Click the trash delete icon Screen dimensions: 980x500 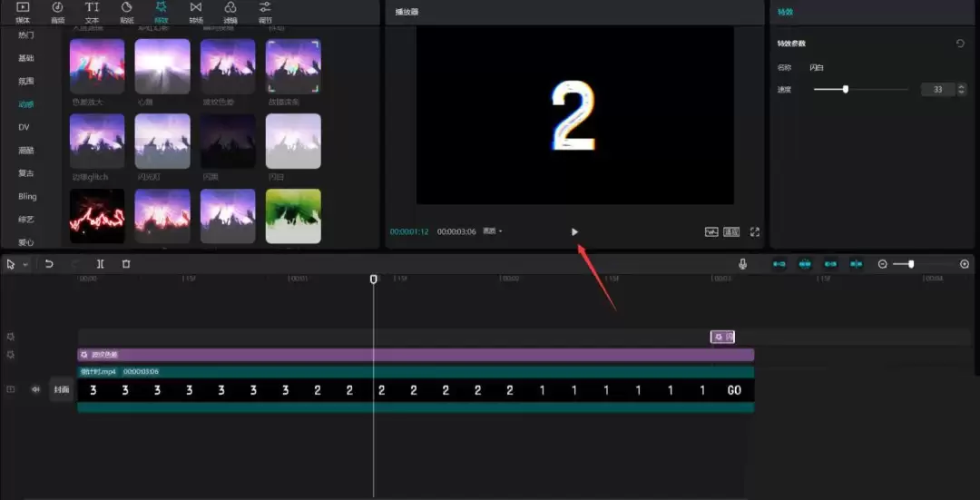coord(126,264)
